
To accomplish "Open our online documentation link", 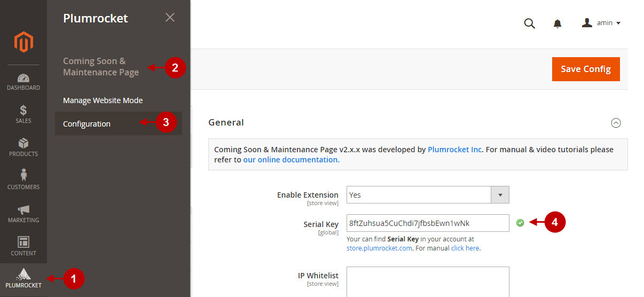I will coord(291,159).
